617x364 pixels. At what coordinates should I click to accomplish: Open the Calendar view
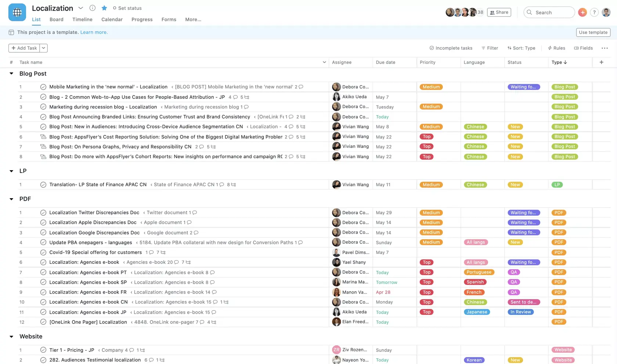pyautogui.click(x=112, y=19)
